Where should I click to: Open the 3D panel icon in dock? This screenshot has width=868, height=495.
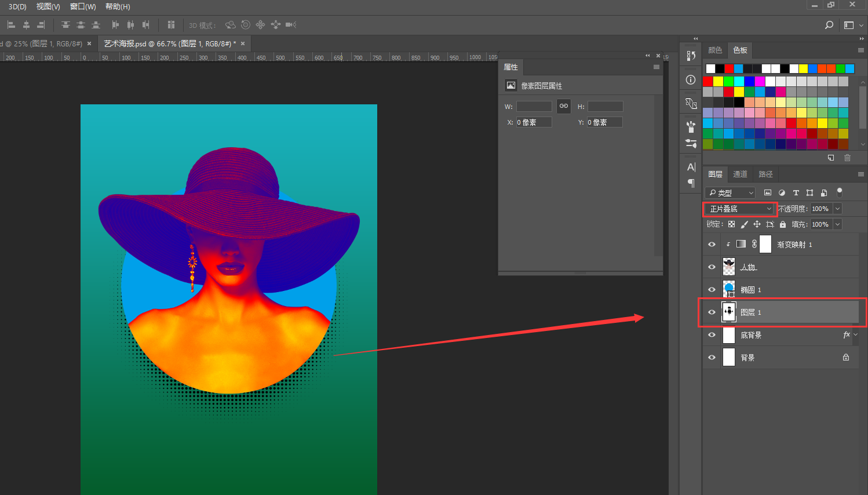click(x=691, y=104)
